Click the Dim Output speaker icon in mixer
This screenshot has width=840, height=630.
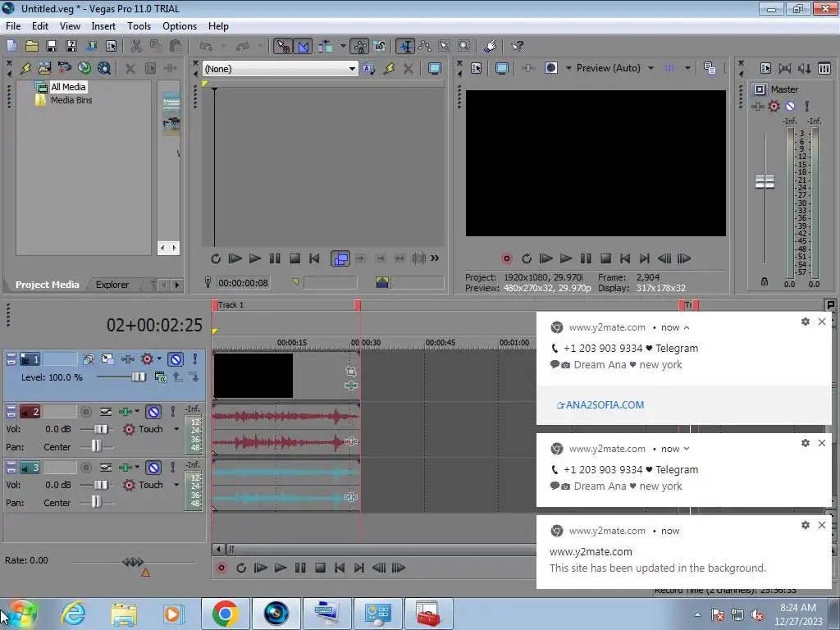[x=805, y=68]
